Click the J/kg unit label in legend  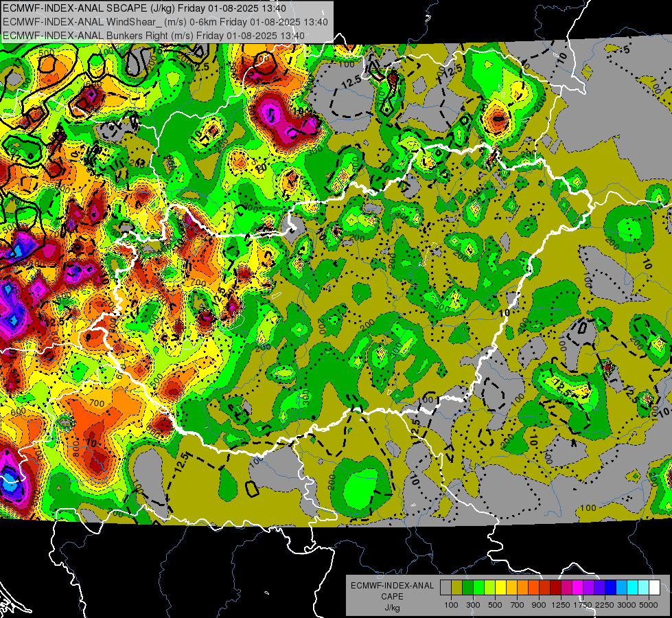pyautogui.click(x=392, y=608)
